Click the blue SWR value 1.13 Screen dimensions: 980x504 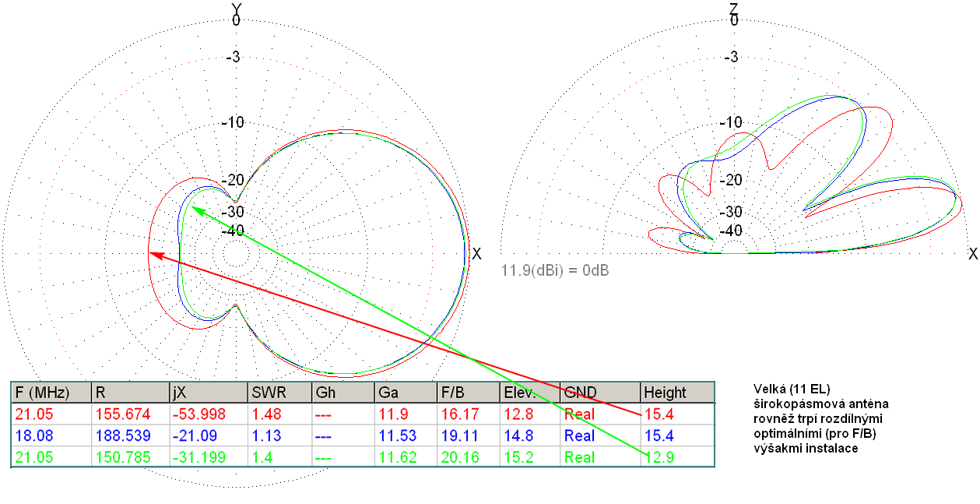pos(266,435)
